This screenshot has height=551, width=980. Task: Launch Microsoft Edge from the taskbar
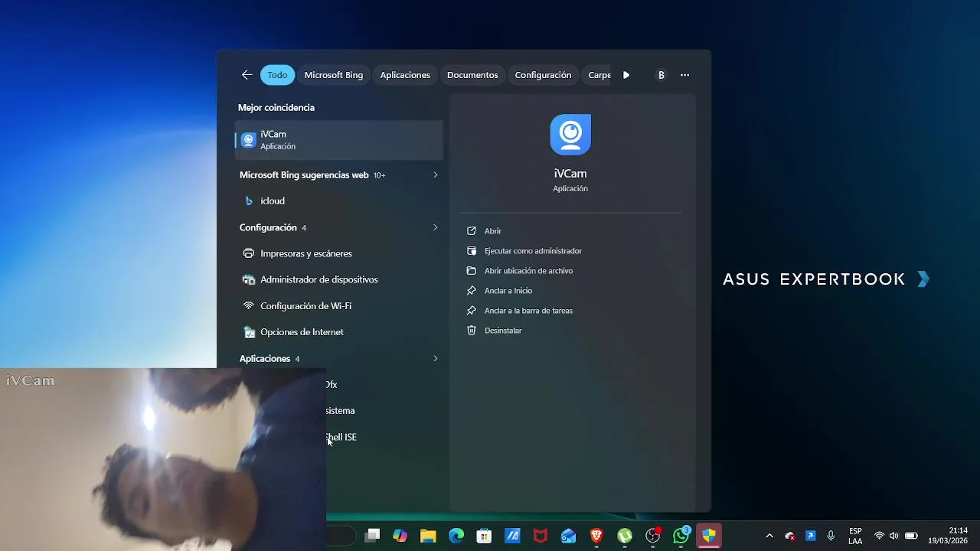click(456, 536)
